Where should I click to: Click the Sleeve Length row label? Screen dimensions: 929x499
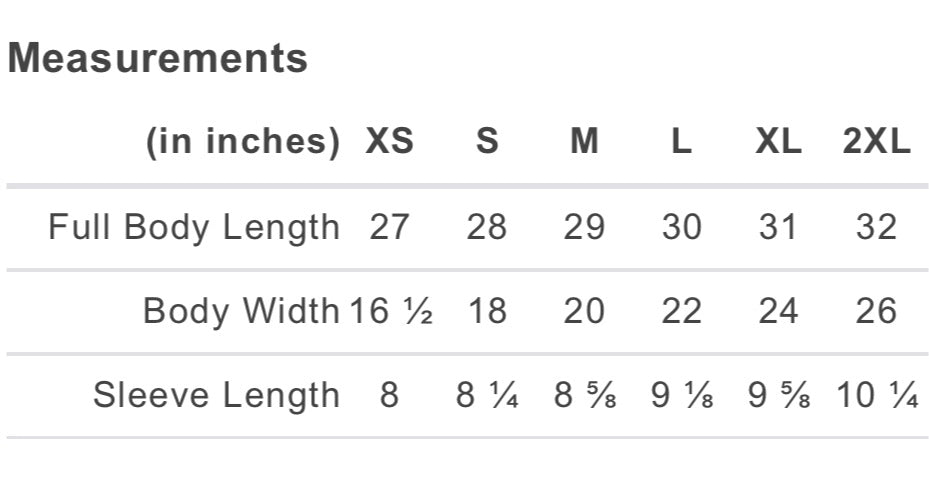click(216, 395)
